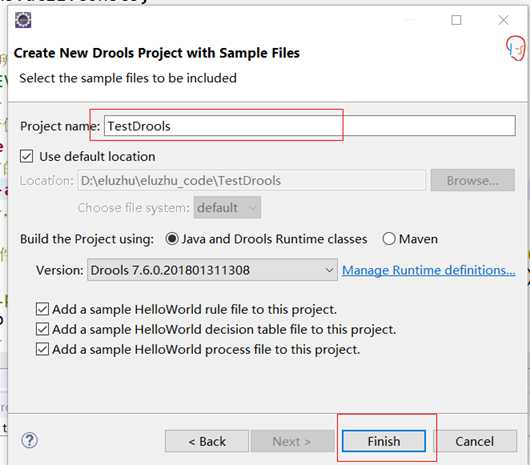
Task: Click the disabled Next button
Action: (x=292, y=441)
